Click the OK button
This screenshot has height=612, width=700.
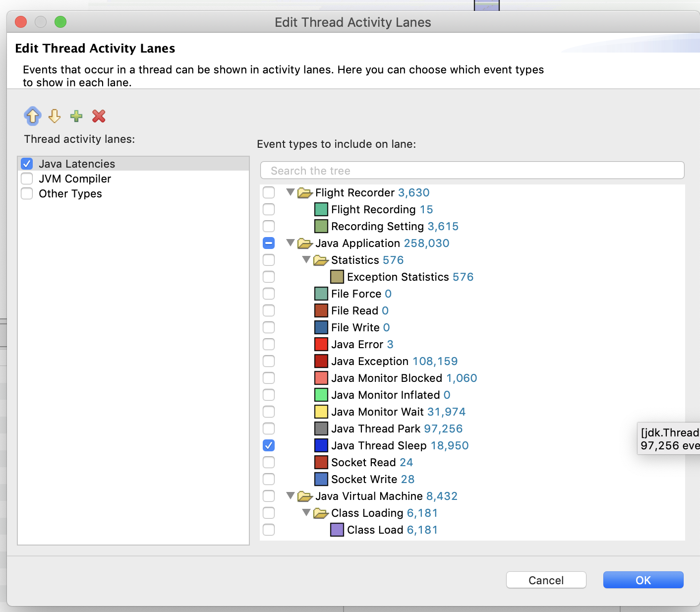[643, 580]
